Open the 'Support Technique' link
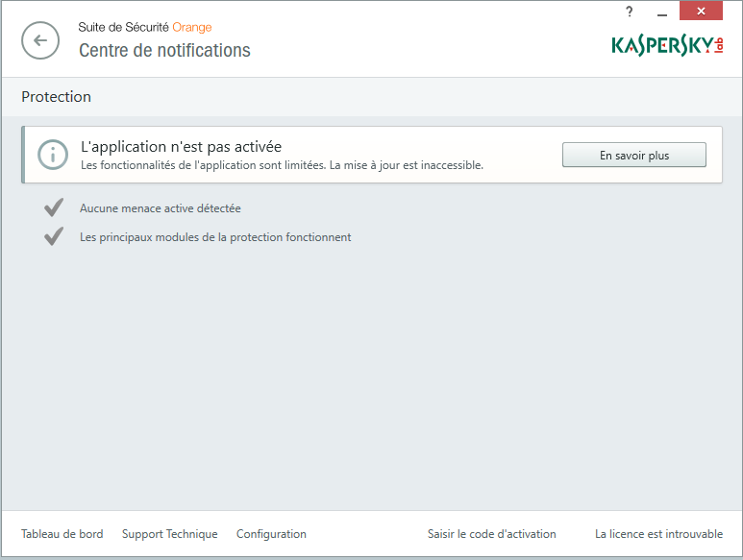This screenshot has width=743, height=560. (x=169, y=534)
